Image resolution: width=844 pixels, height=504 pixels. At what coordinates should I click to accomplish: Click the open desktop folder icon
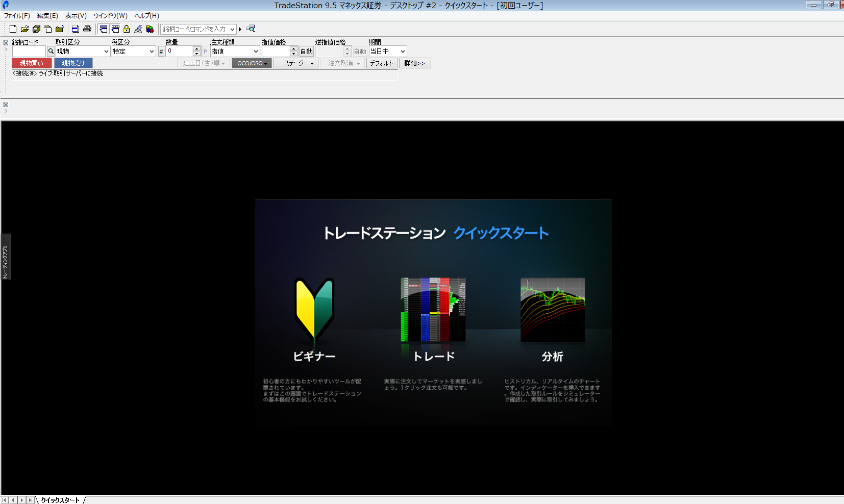[60, 29]
